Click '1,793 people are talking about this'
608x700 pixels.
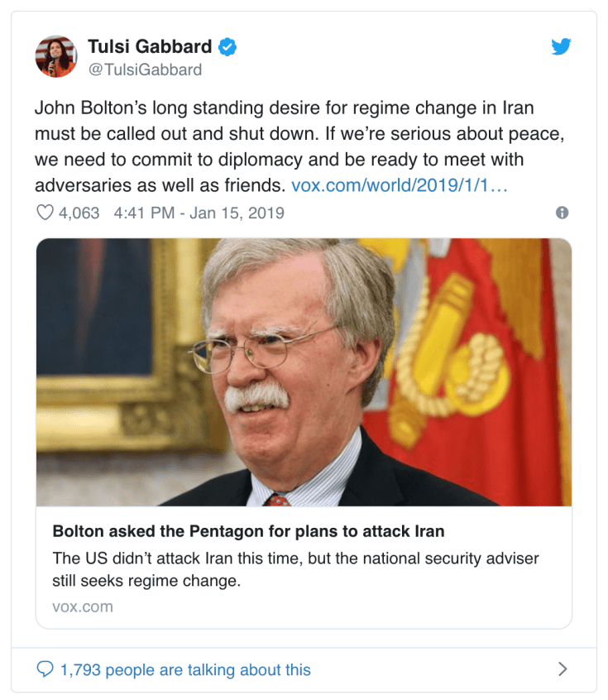(x=185, y=669)
